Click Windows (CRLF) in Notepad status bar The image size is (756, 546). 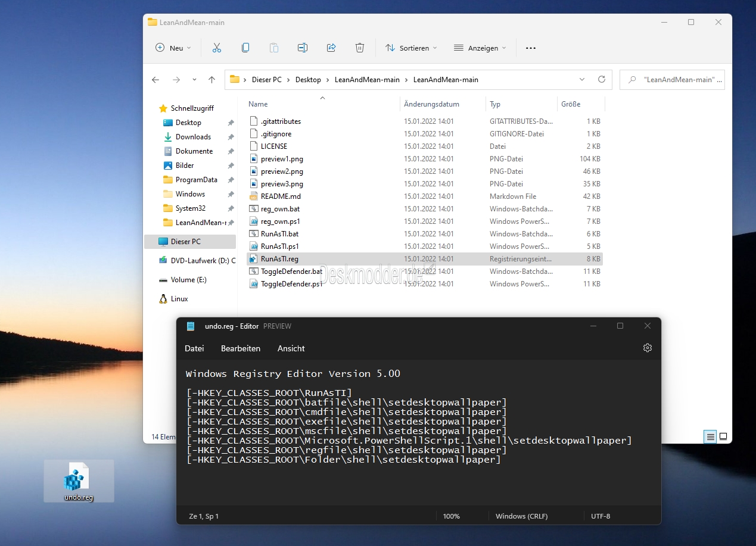(521, 516)
